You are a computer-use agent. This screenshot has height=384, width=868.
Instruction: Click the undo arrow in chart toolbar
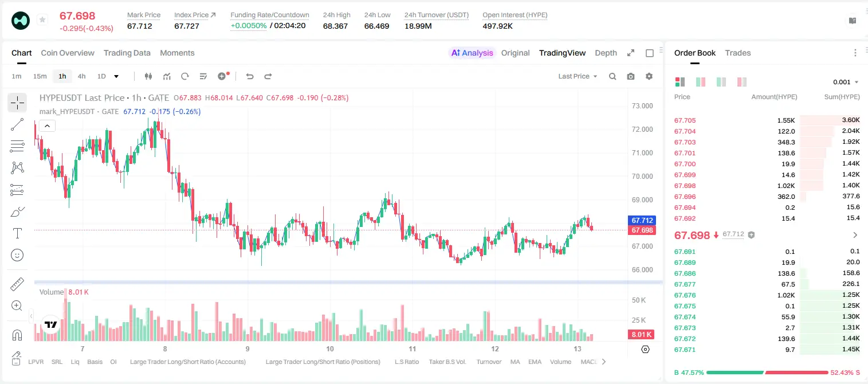[249, 76]
